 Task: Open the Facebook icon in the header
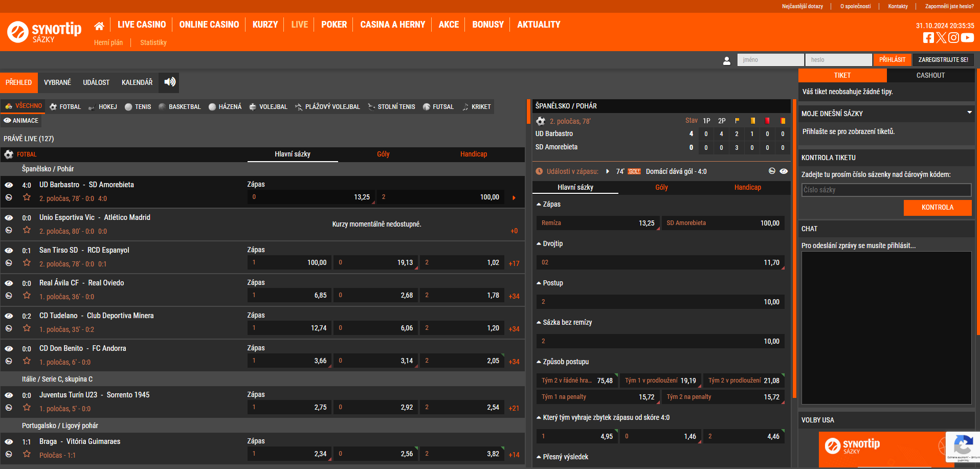tap(928, 37)
